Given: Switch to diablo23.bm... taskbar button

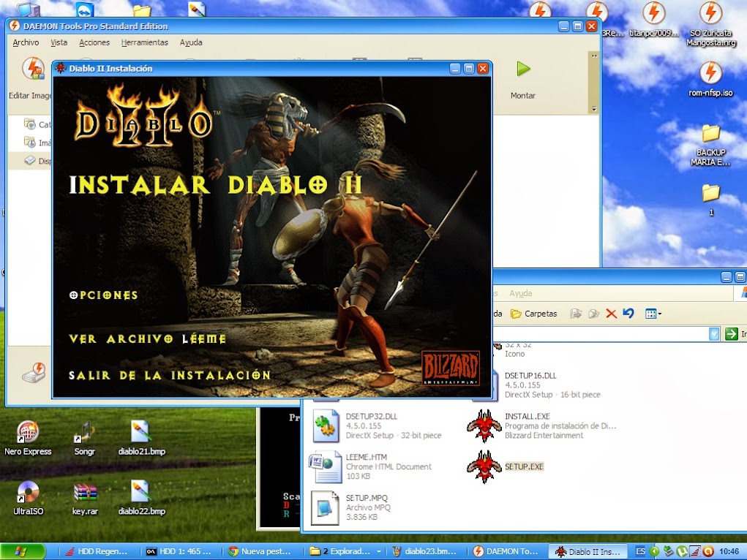Looking at the screenshot, I should tap(427, 551).
